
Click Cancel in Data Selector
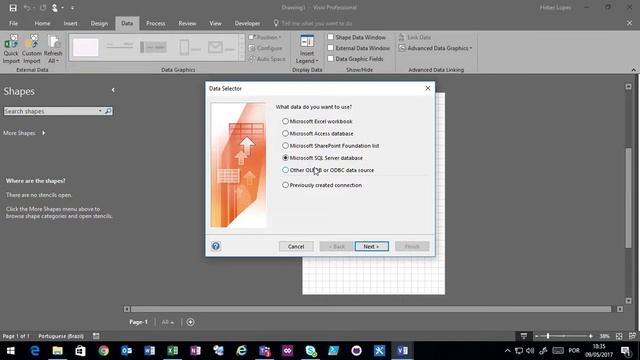(x=296, y=247)
